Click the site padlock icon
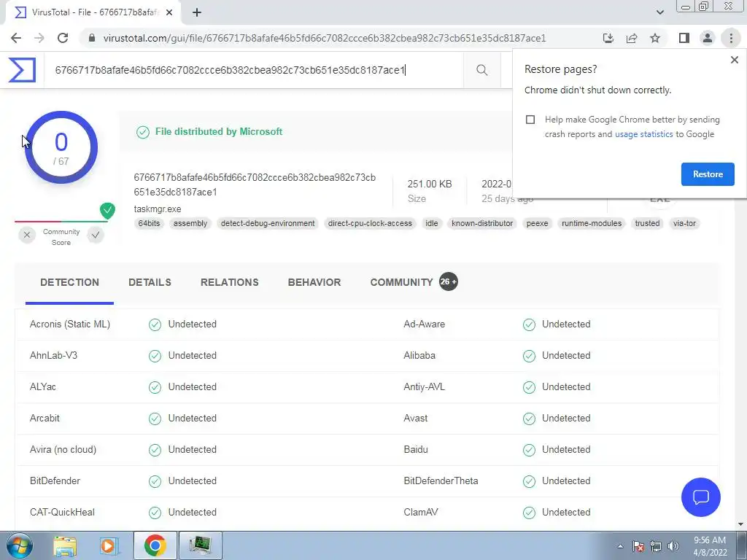Viewport: 747px width, 560px height. coord(92,38)
